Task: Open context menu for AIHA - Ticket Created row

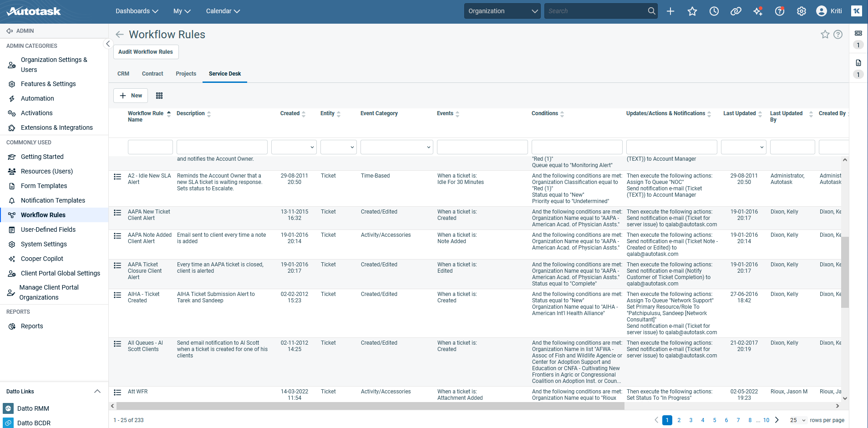Action: click(x=117, y=295)
